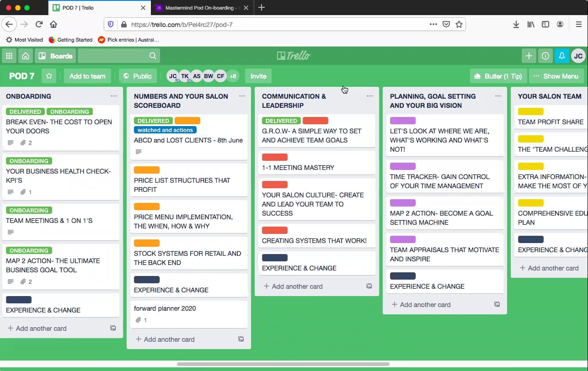Click the plus create icon in Trello header
This screenshot has width=588, height=371.
coord(529,56)
